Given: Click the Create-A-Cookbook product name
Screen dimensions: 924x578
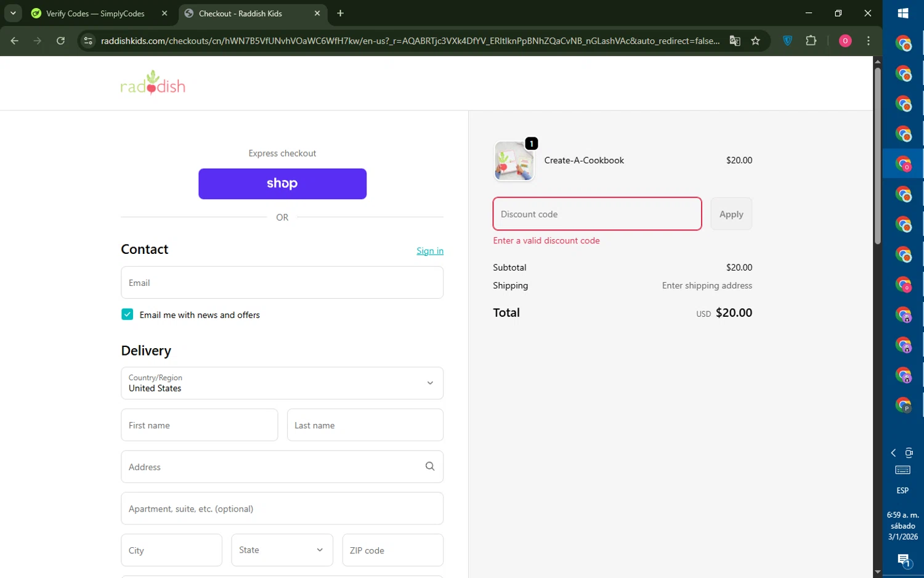Looking at the screenshot, I should [x=584, y=160].
